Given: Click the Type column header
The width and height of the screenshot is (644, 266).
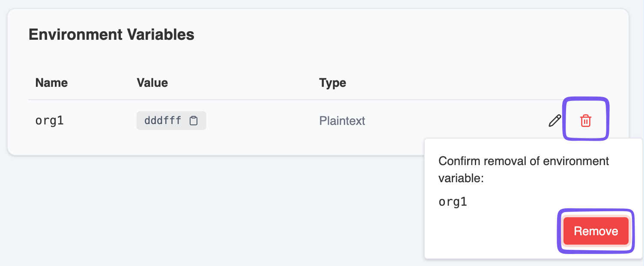Looking at the screenshot, I should [333, 83].
